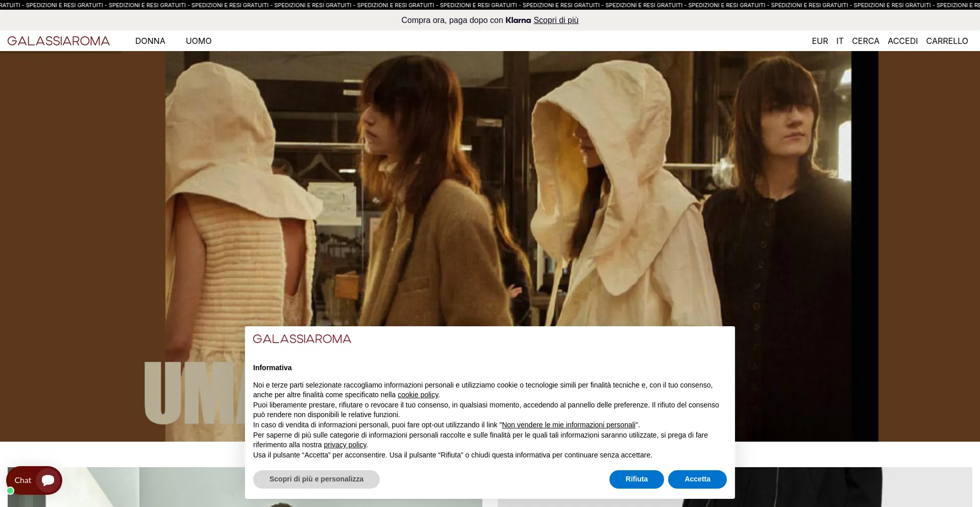Click the Klarna logo in banner
980x507 pixels.
(518, 20)
